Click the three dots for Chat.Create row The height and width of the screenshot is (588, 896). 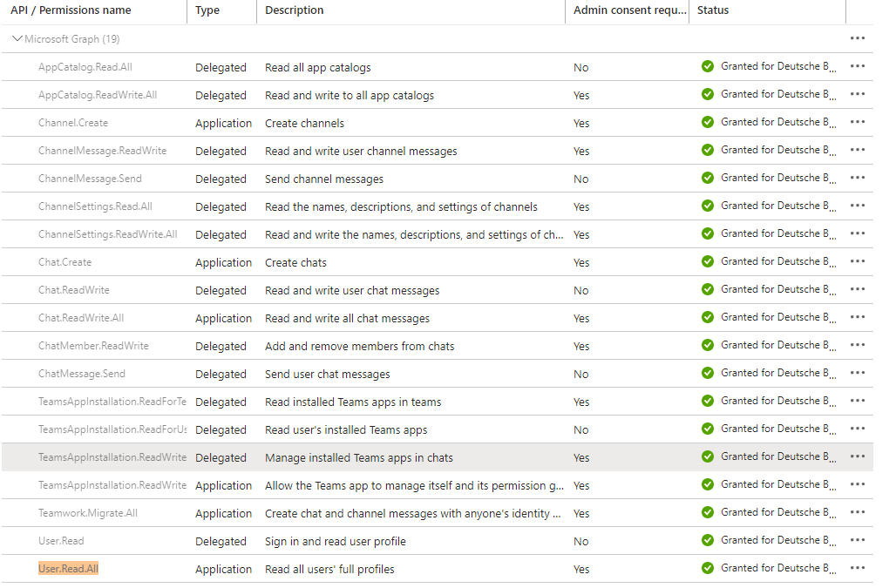click(x=857, y=261)
